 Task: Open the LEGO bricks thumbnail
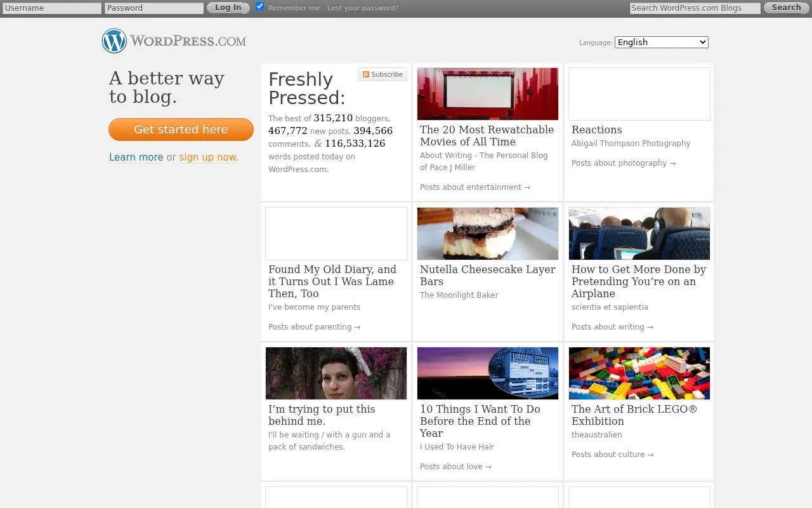pos(639,373)
